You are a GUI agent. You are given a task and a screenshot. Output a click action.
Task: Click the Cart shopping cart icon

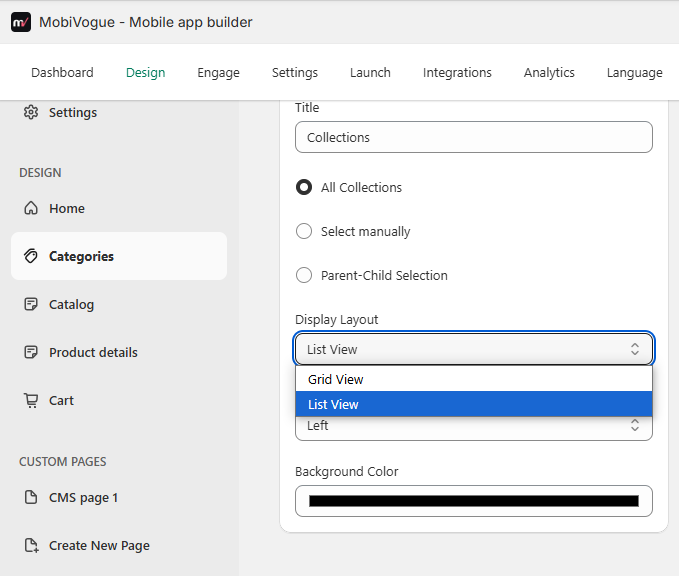pyautogui.click(x=31, y=400)
